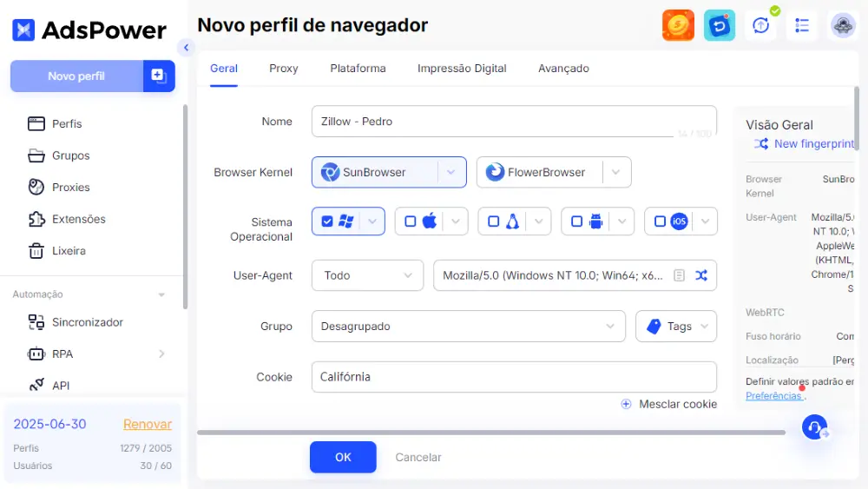
Task: Open the Lixeira trash section
Action: (x=56, y=251)
